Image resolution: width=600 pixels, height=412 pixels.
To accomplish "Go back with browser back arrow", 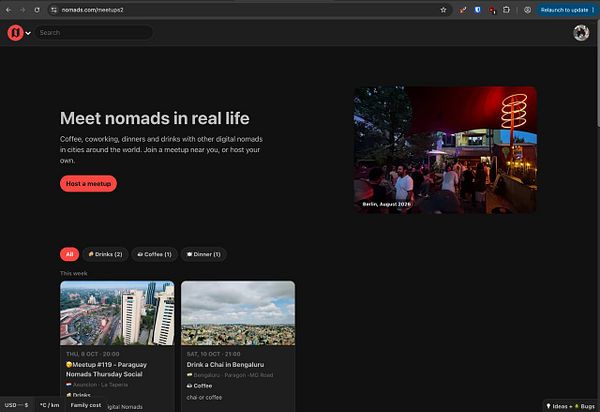I will [8, 10].
